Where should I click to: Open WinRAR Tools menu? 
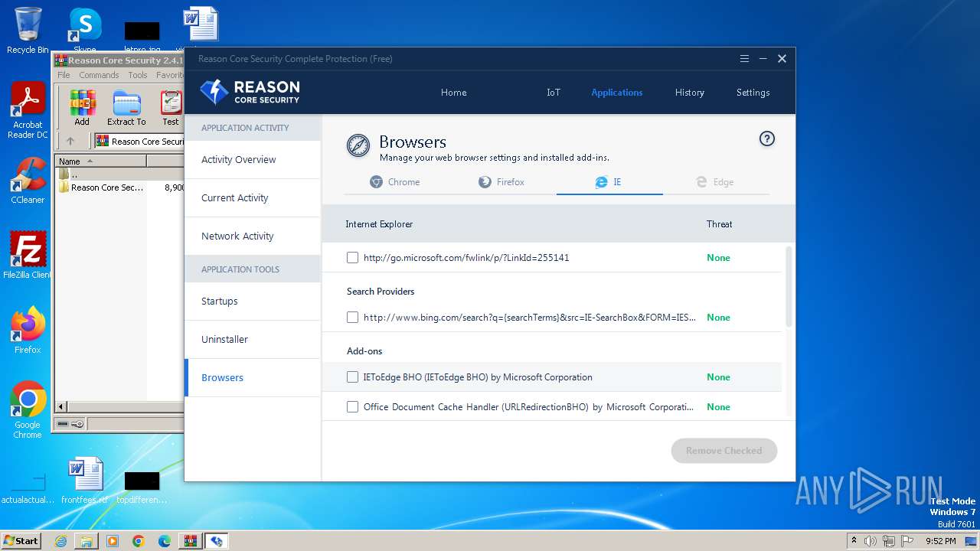138,75
